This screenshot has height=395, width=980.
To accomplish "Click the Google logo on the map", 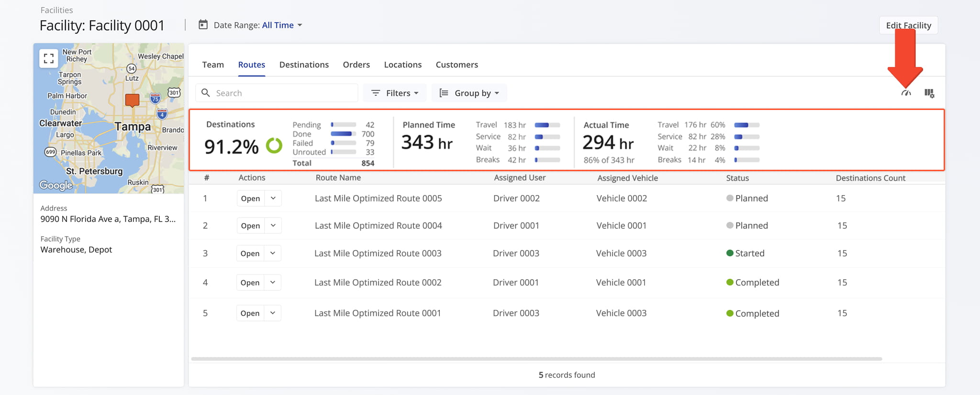I will [x=56, y=185].
